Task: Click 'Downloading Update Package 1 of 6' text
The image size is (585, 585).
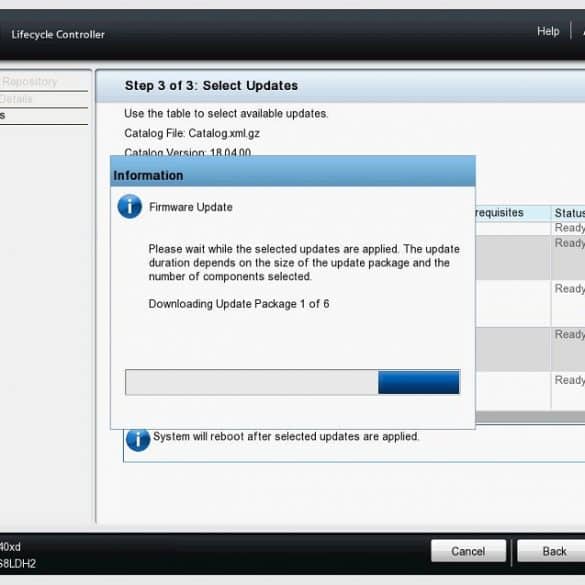Action: pyautogui.click(x=239, y=304)
